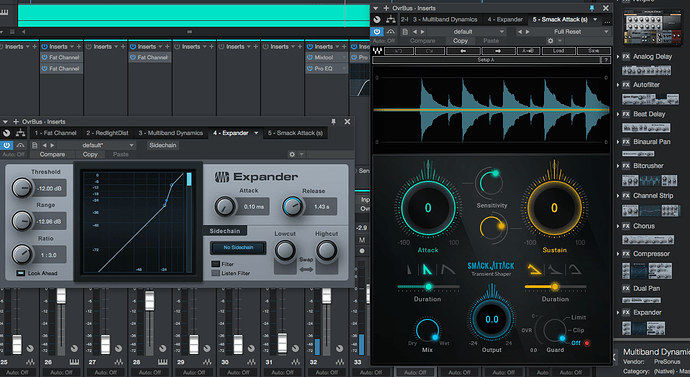The image size is (690, 377).
Task: Switch to 1 - Fat Channel tab
Action: pyautogui.click(x=55, y=133)
